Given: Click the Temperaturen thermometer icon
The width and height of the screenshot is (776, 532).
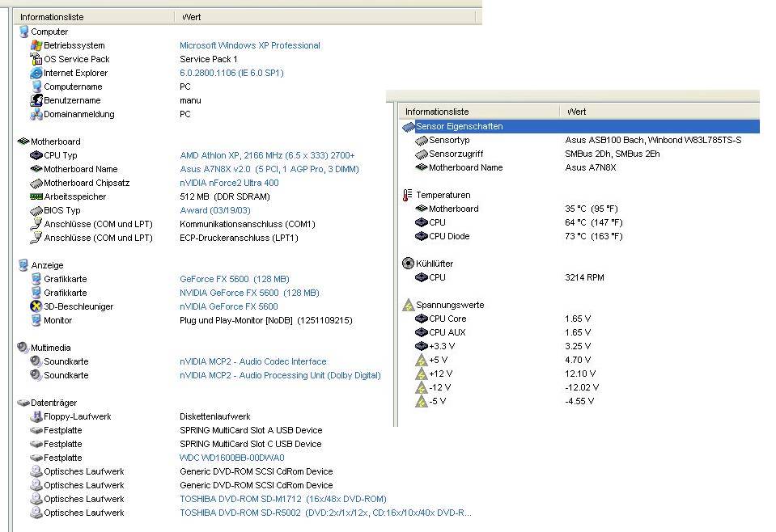Looking at the screenshot, I should click(x=407, y=195).
